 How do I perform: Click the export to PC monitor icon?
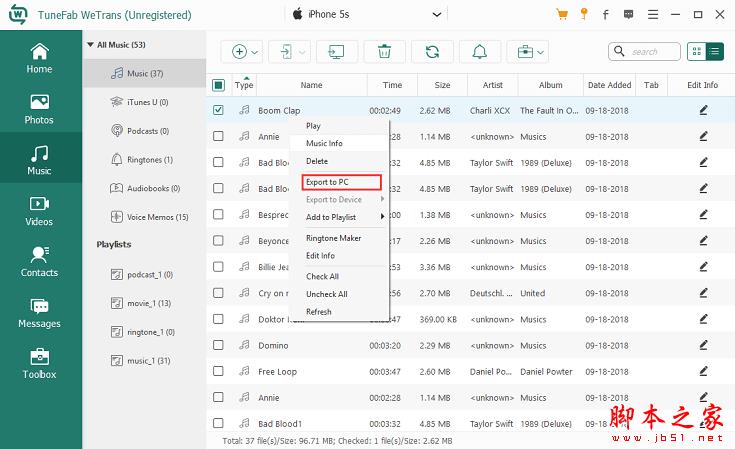click(x=337, y=52)
